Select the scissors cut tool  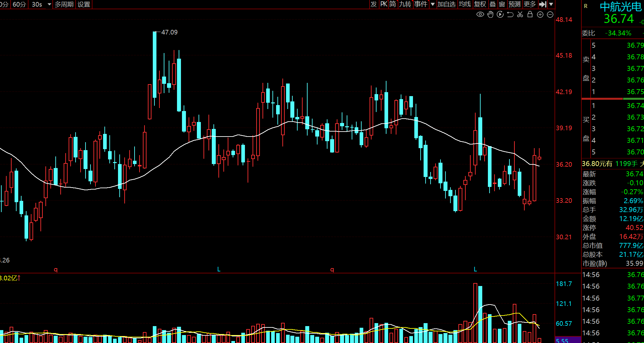coord(520,14)
